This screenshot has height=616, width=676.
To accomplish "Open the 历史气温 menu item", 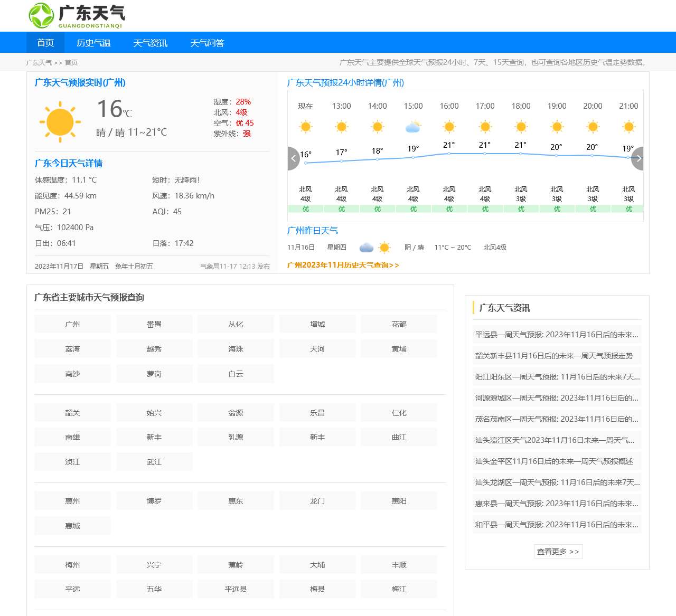I will 93,43.
